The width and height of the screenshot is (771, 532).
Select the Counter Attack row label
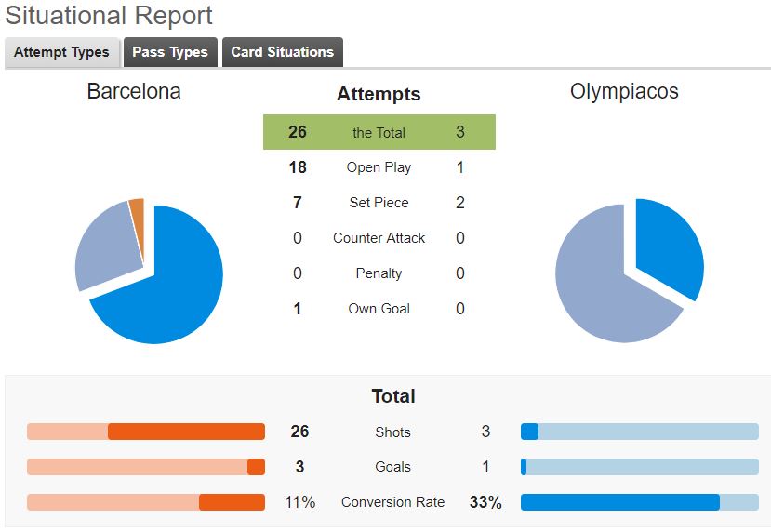pos(379,238)
